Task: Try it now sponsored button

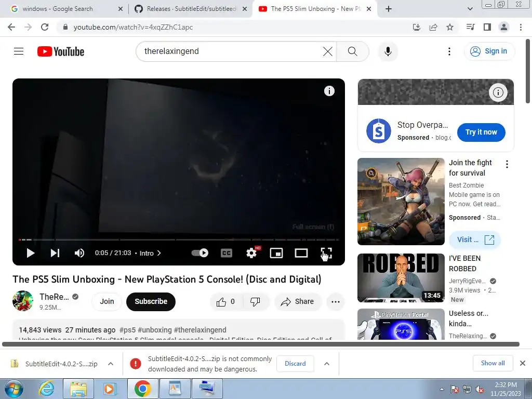Action: tap(481, 132)
